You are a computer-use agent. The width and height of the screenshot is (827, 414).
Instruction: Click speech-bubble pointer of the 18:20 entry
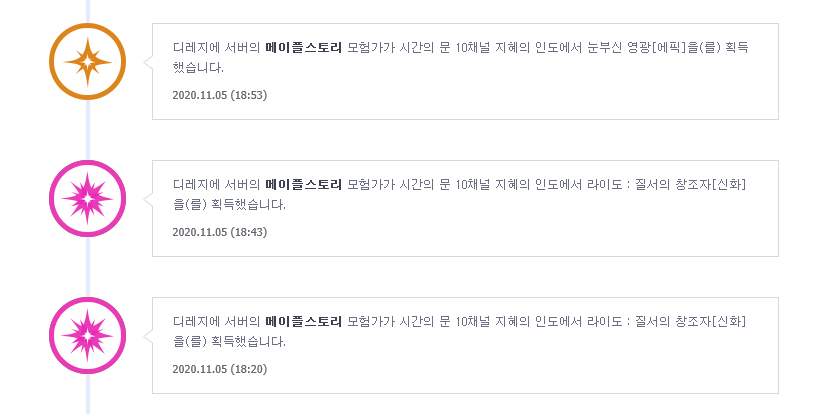point(148,336)
